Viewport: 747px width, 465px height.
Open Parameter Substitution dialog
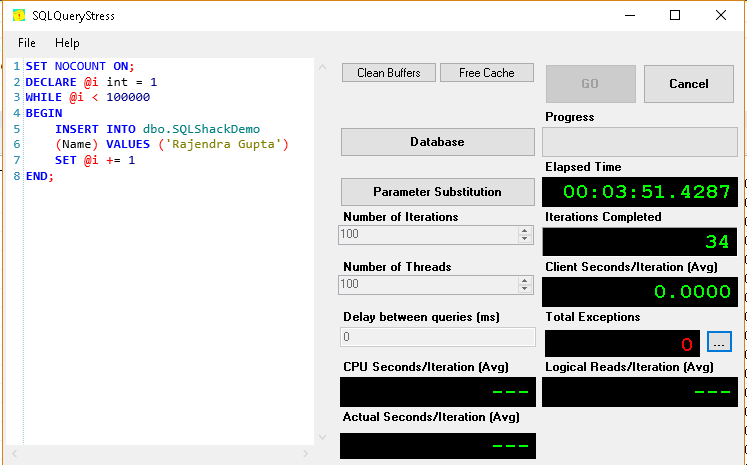pyautogui.click(x=437, y=191)
